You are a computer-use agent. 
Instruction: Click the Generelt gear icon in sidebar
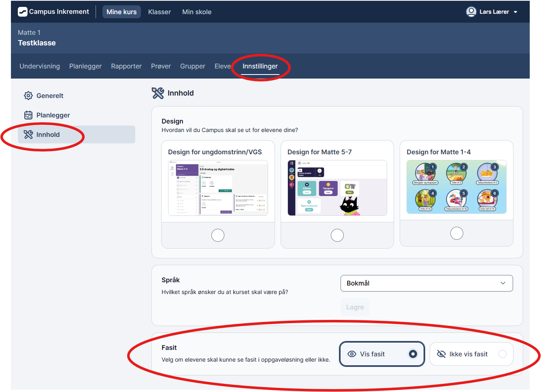[28, 96]
